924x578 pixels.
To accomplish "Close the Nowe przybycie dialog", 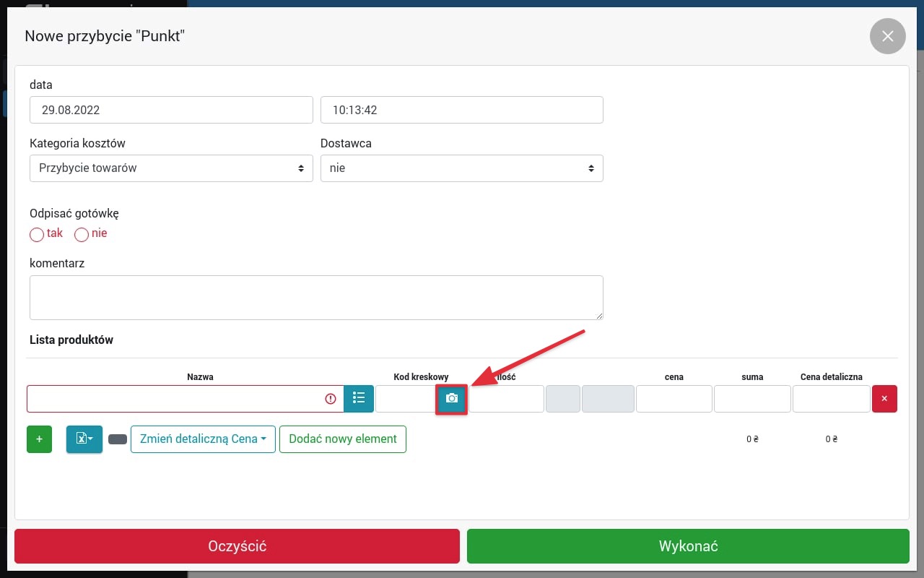I will pyautogui.click(x=887, y=36).
